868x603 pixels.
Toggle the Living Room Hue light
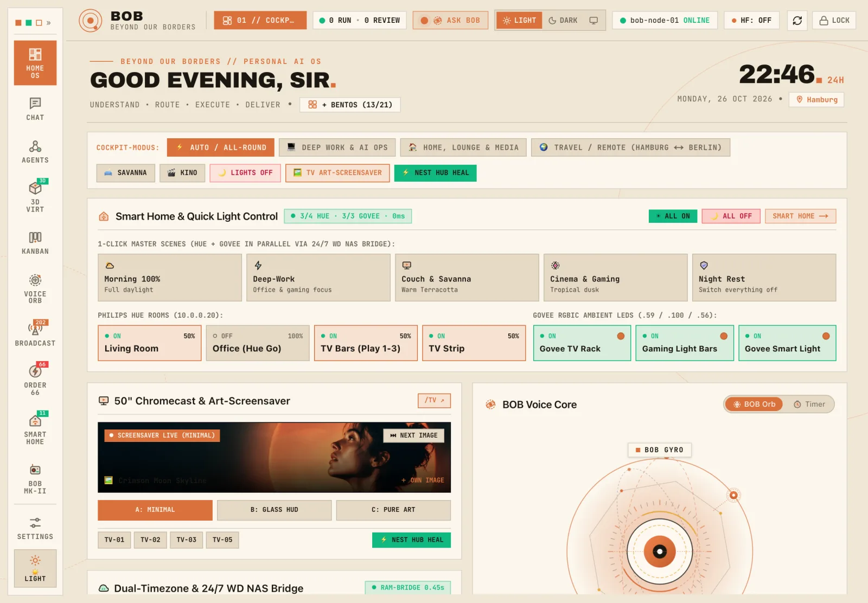click(150, 343)
